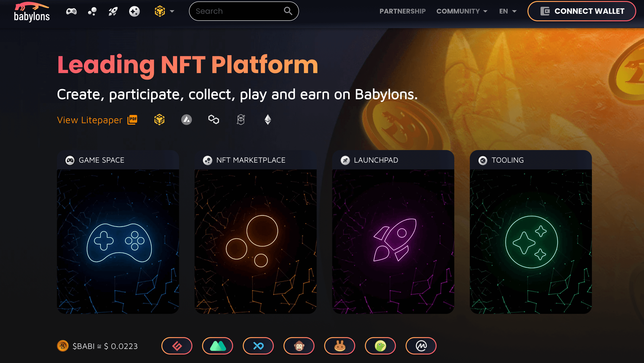Open the Launchpad card title
This screenshot has height=363, width=644.
pos(376,160)
